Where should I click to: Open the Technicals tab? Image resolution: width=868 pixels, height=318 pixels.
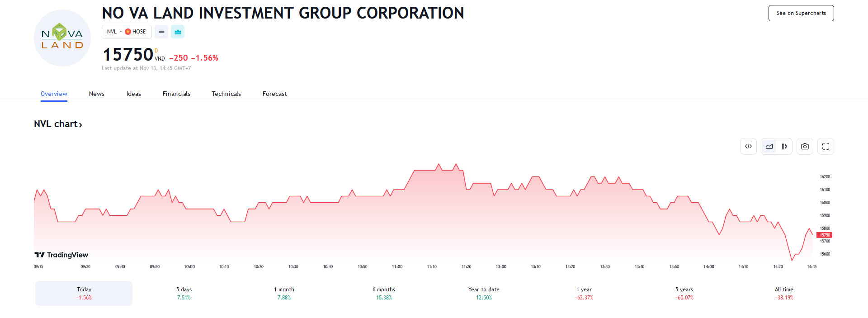pos(226,94)
